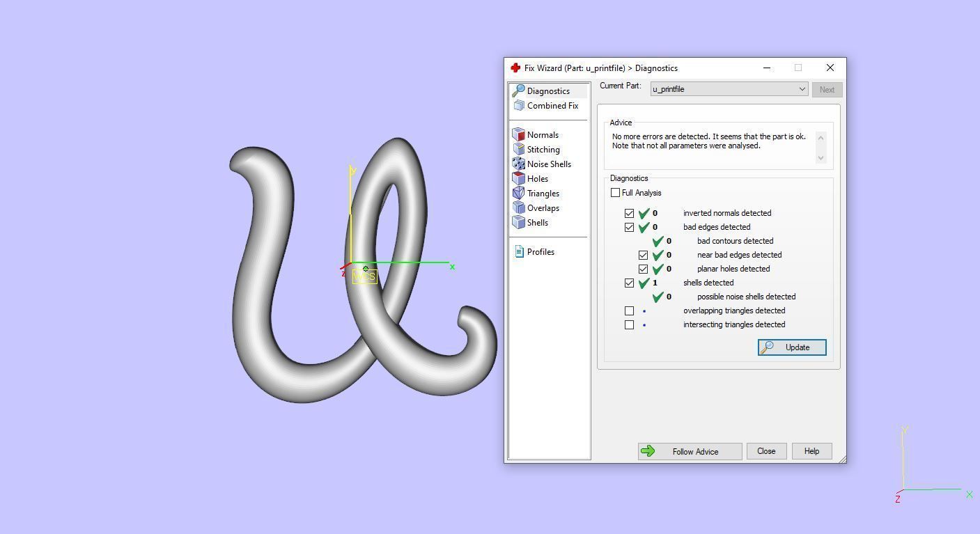Switch to Combined Fix page label
This screenshot has width=980, height=534.
pos(552,106)
